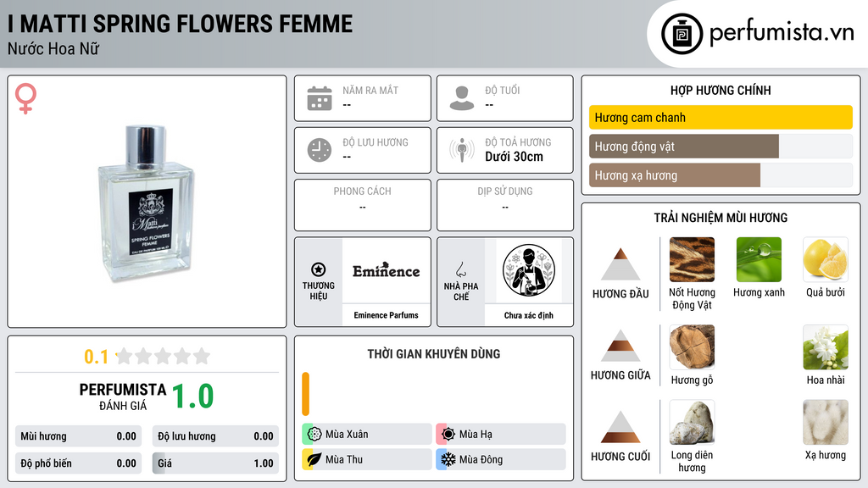Click the person silhouette icon for Độ tuổi
The image size is (868, 488).
point(462,98)
